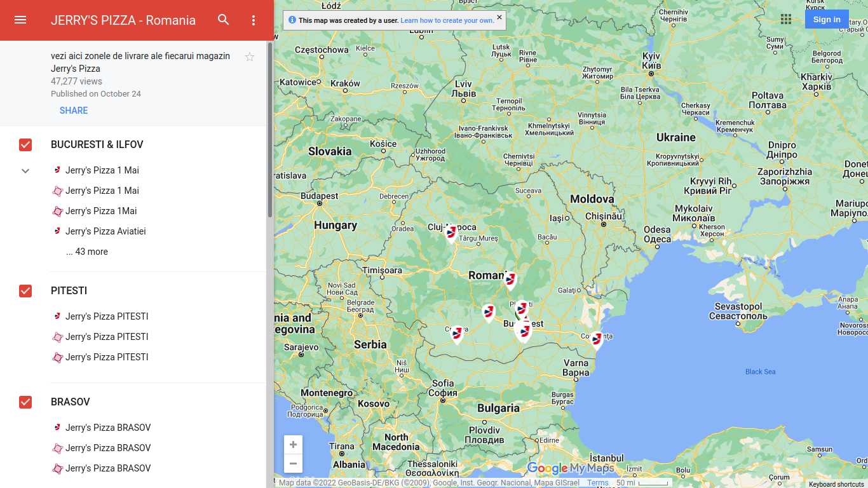
Task: Click the Jerry's Pizza marker at Ploiesti
Action: pyautogui.click(x=522, y=309)
